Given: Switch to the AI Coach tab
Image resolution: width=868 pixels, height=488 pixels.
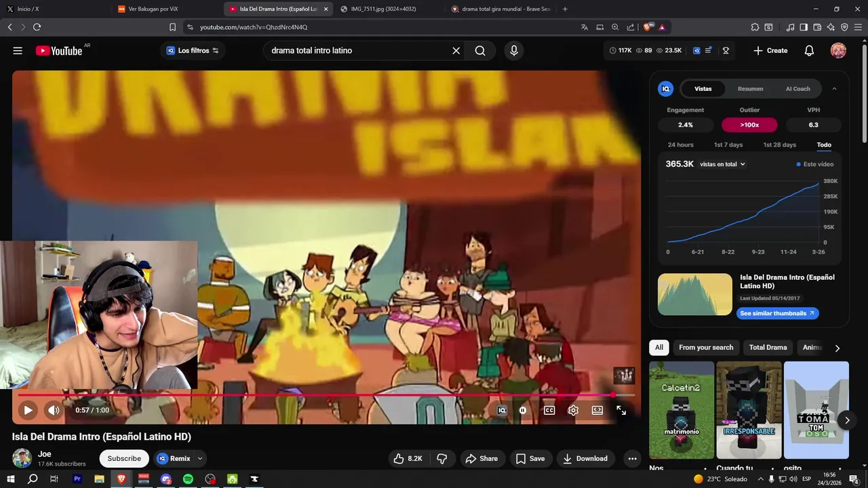Looking at the screenshot, I should pos(797,89).
